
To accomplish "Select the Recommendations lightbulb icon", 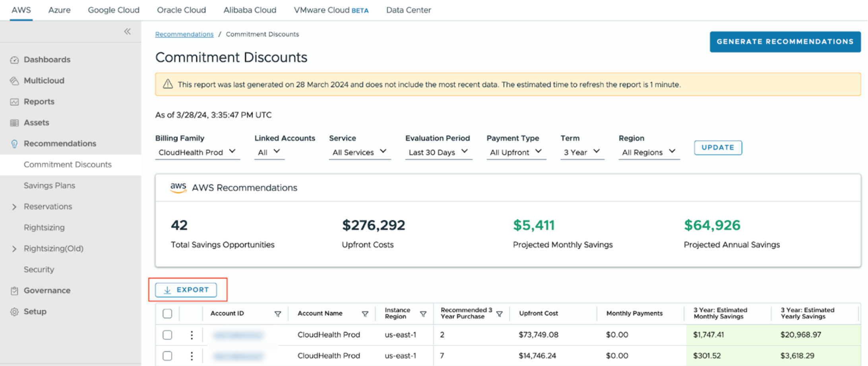I will pyautogui.click(x=15, y=144).
